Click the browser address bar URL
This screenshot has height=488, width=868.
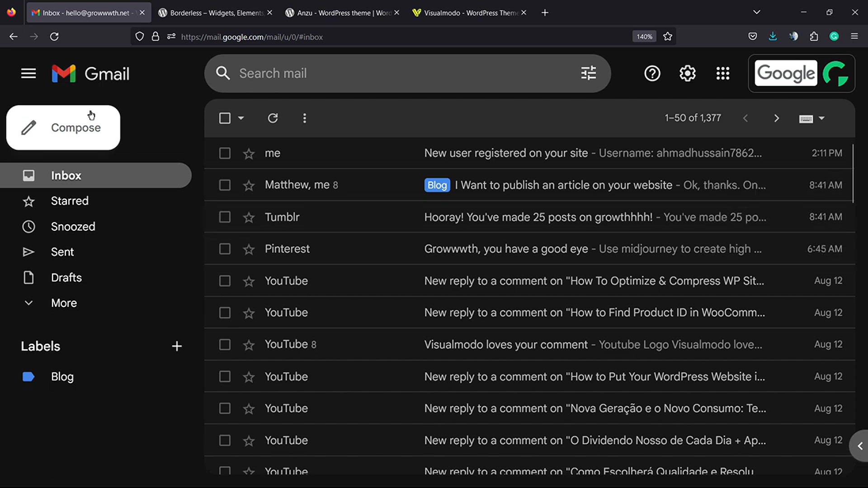(252, 37)
